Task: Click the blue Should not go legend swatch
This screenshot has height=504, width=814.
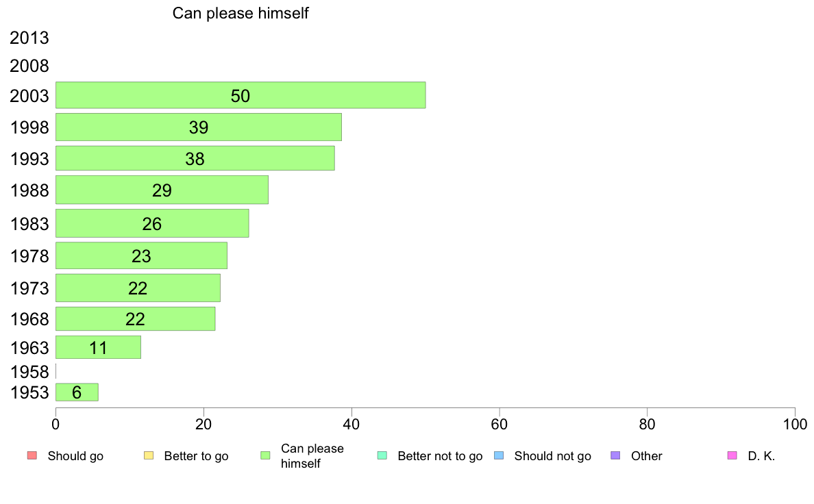Action: tap(499, 456)
